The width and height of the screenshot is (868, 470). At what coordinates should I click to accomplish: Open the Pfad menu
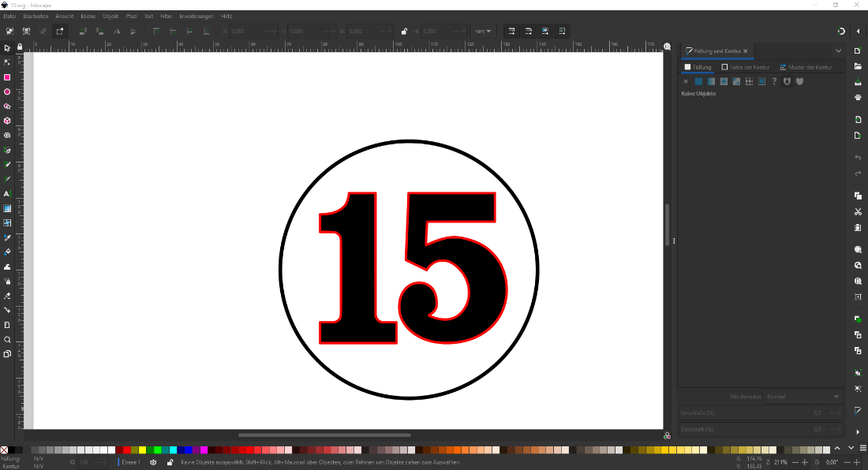(131, 16)
